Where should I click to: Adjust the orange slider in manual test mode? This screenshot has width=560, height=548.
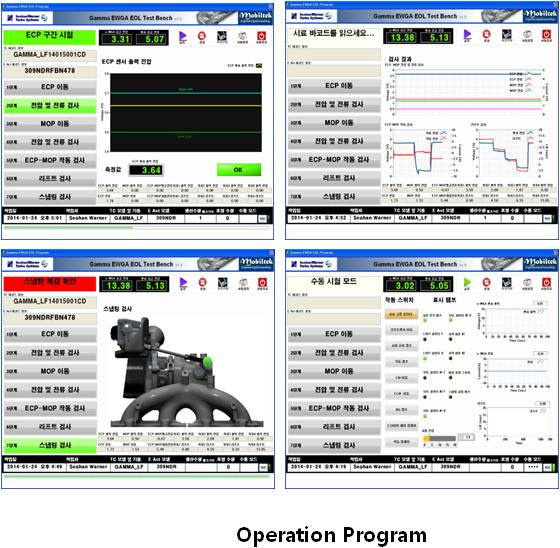426,438
